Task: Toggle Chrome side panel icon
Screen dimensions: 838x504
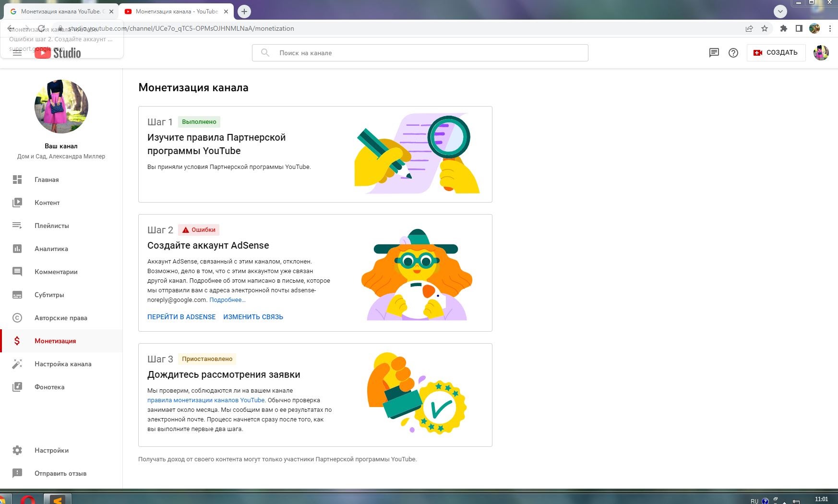Action: (799, 28)
